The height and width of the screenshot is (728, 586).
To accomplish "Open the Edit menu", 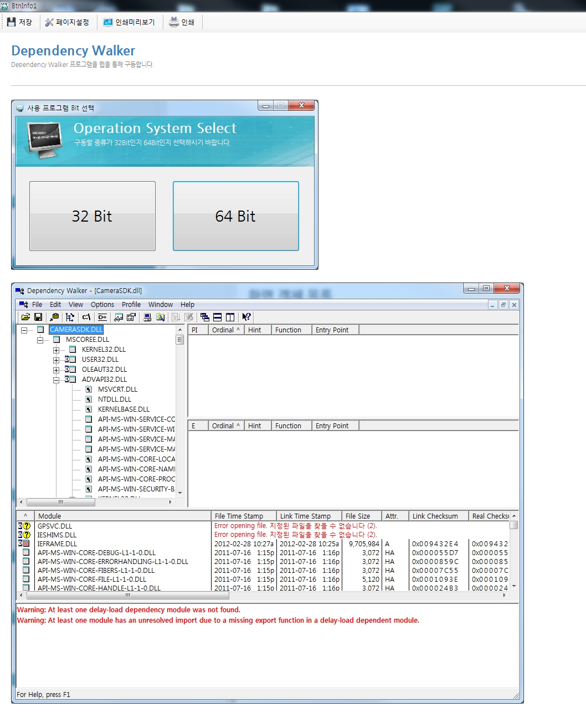I will click(x=55, y=304).
